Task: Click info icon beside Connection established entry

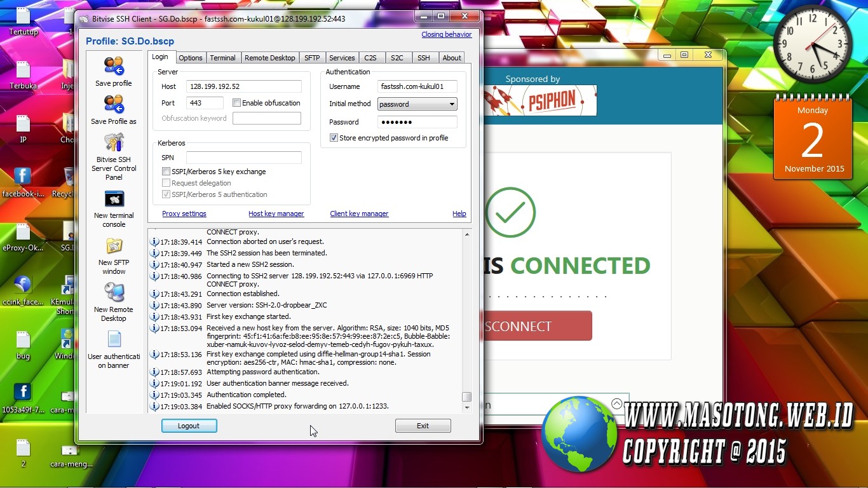Action: click(x=154, y=294)
